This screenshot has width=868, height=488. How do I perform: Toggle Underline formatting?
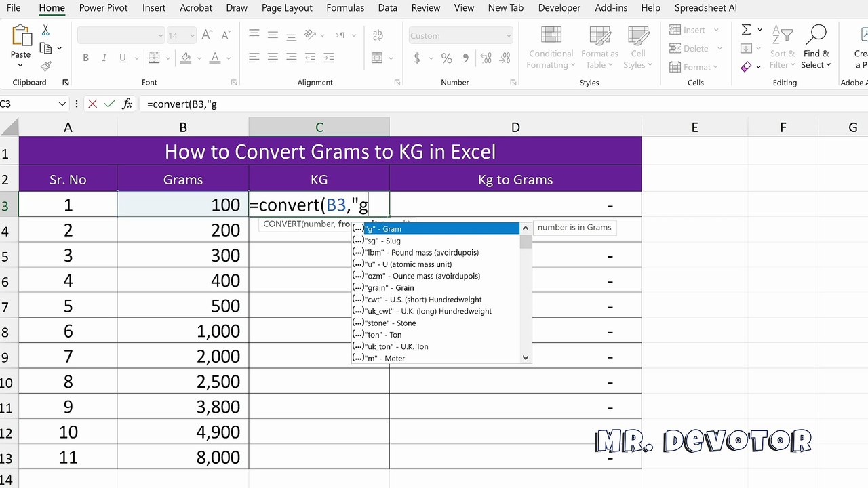click(123, 58)
